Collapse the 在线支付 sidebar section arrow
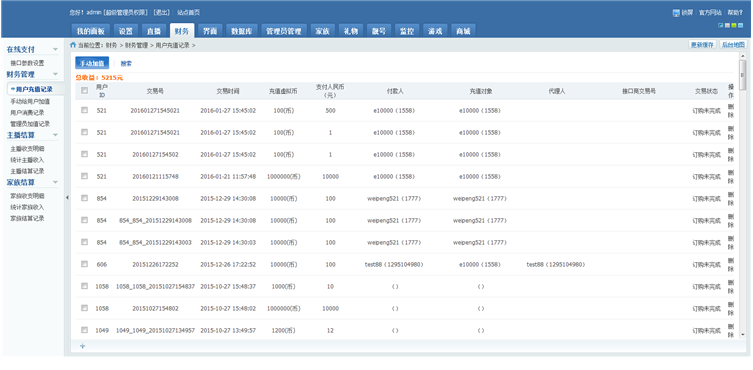Image resolution: width=753 pixels, height=370 pixels. click(55, 49)
